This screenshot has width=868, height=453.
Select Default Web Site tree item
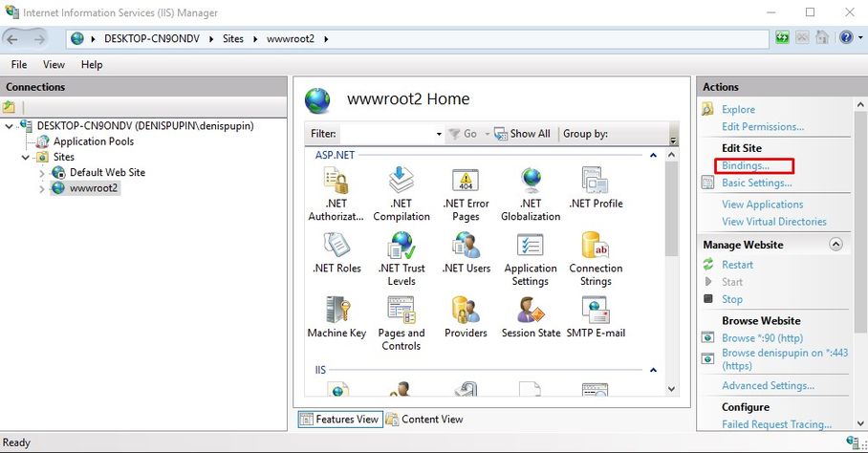pos(107,173)
